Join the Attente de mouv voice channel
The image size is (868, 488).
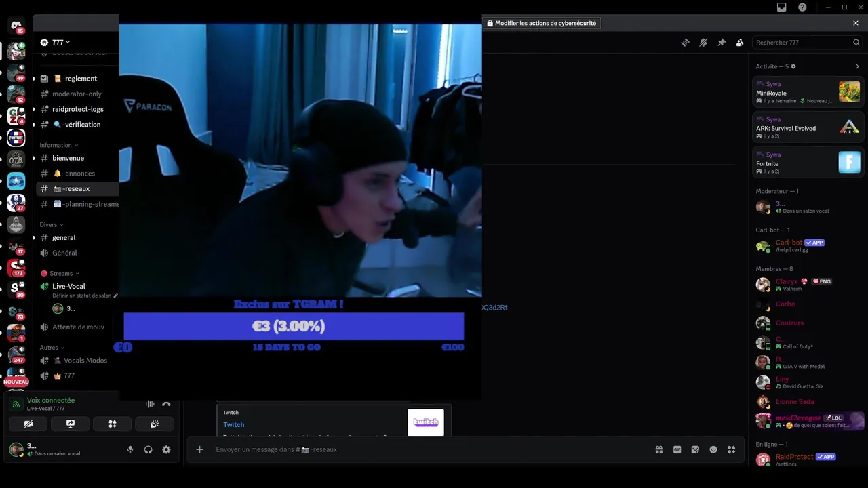coord(77,327)
